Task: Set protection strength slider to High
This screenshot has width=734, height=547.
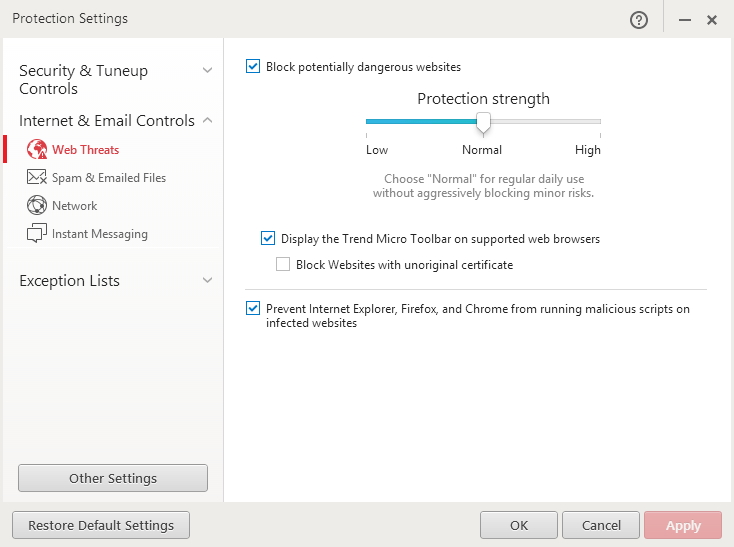Action: click(599, 122)
